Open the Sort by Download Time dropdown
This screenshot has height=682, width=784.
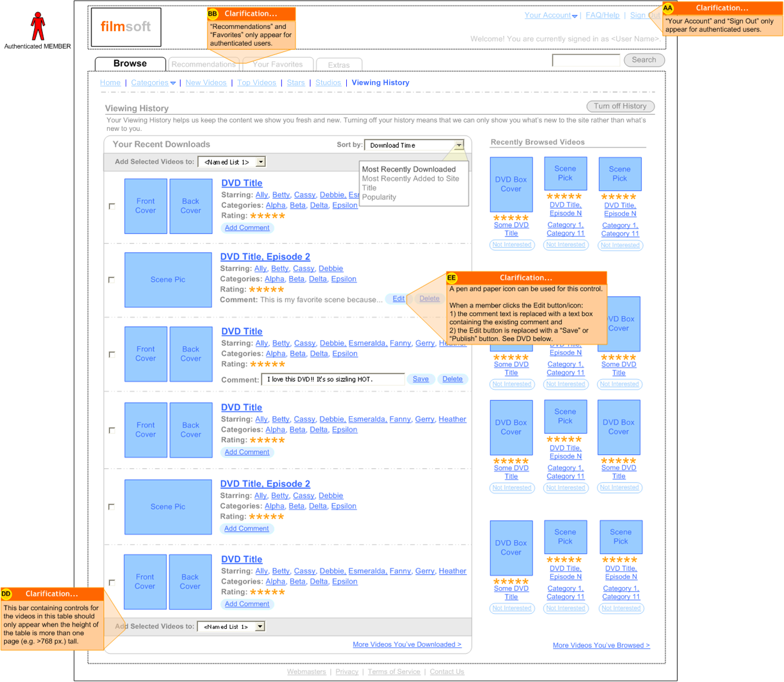click(x=459, y=145)
